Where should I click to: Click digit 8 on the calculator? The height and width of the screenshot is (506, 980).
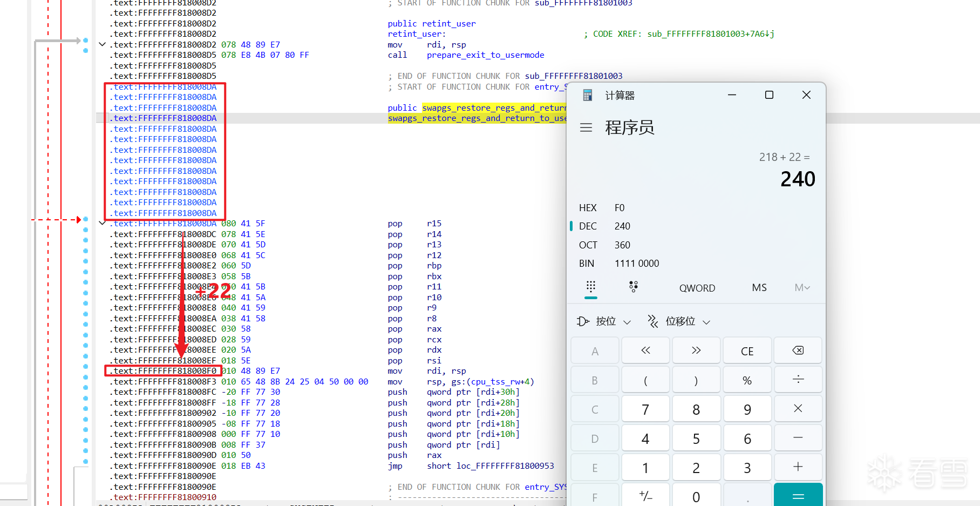[x=696, y=409]
